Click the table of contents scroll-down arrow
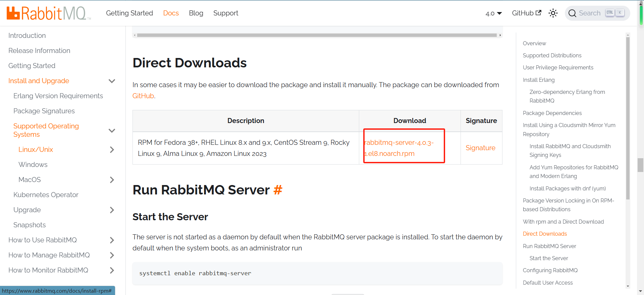This screenshot has width=644, height=295. coord(628,286)
